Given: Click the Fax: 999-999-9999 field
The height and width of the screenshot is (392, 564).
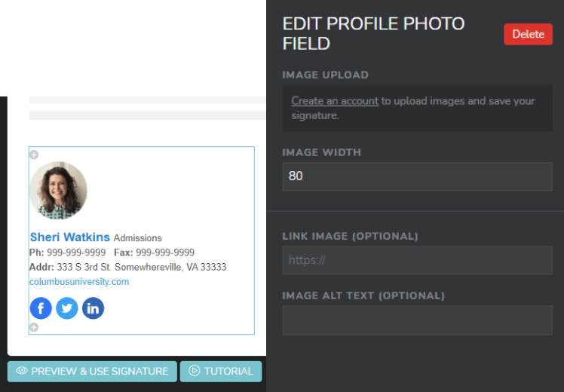Looking at the screenshot, I should pyautogui.click(x=154, y=253).
